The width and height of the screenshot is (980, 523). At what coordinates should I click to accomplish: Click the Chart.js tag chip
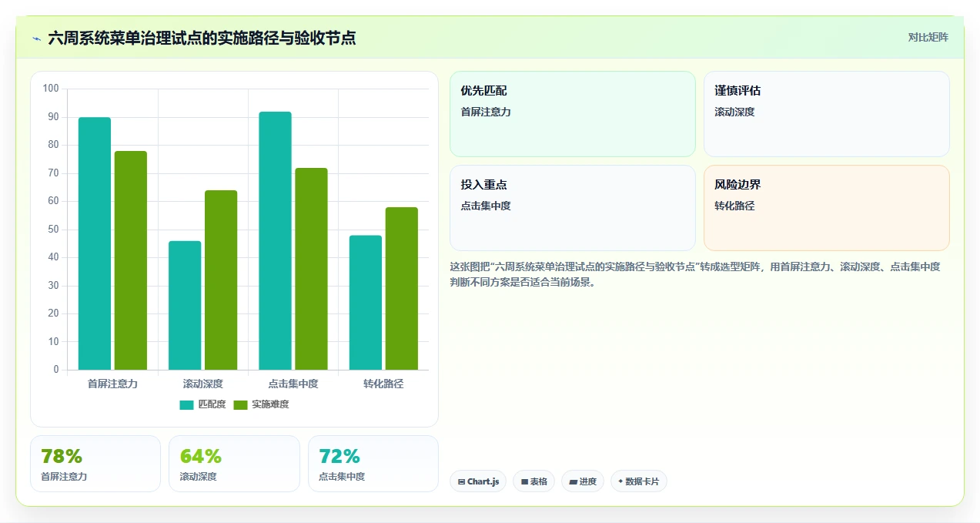click(478, 481)
